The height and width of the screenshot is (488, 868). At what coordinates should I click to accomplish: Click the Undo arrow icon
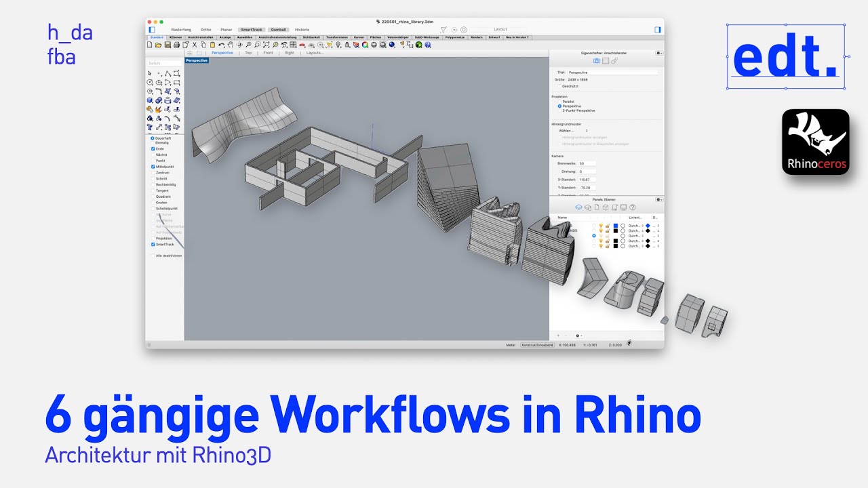click(222, 45)
